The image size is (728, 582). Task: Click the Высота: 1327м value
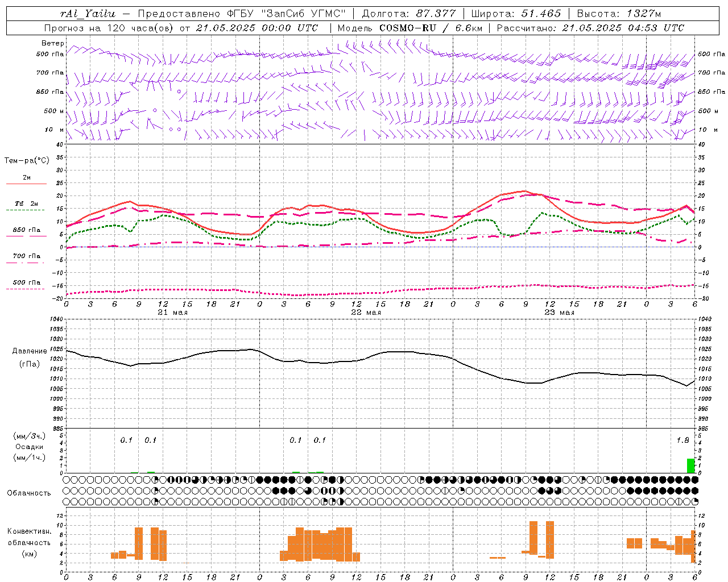click(x=619, y=14)
